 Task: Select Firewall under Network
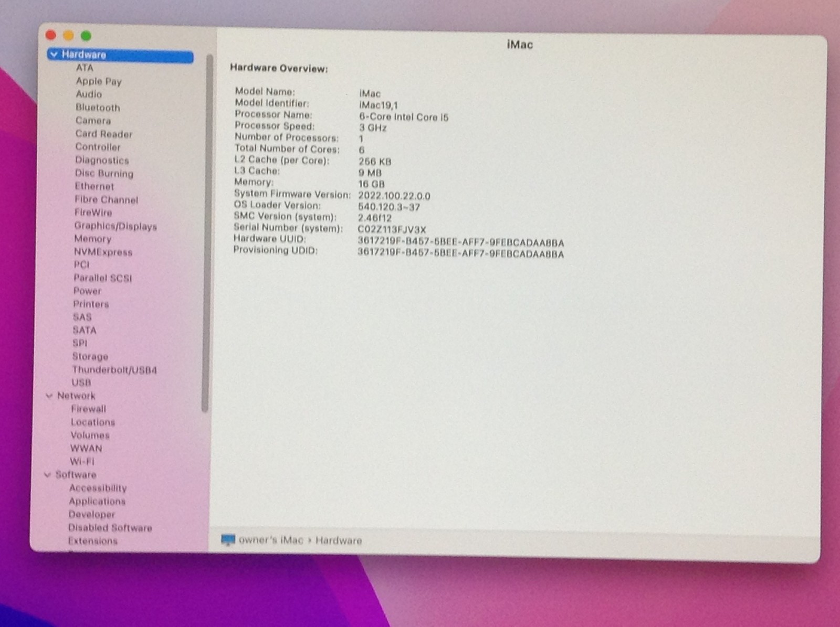(89, 409)
